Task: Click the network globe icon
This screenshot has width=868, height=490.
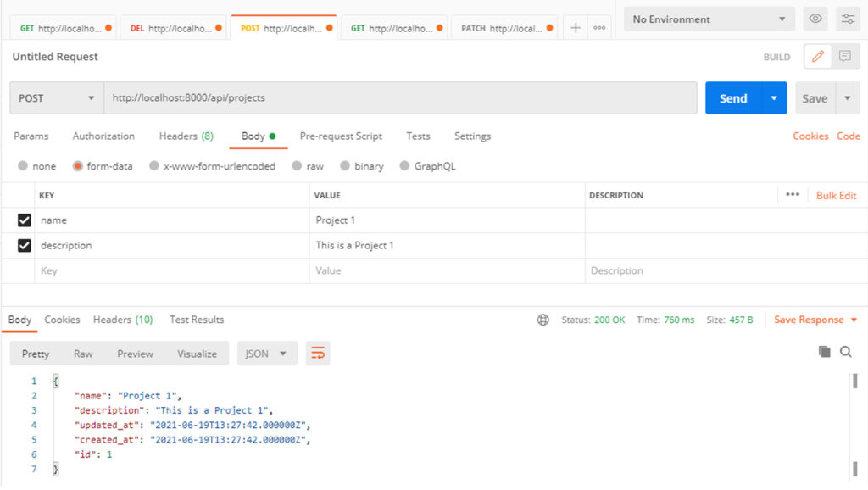Action: 543,320
